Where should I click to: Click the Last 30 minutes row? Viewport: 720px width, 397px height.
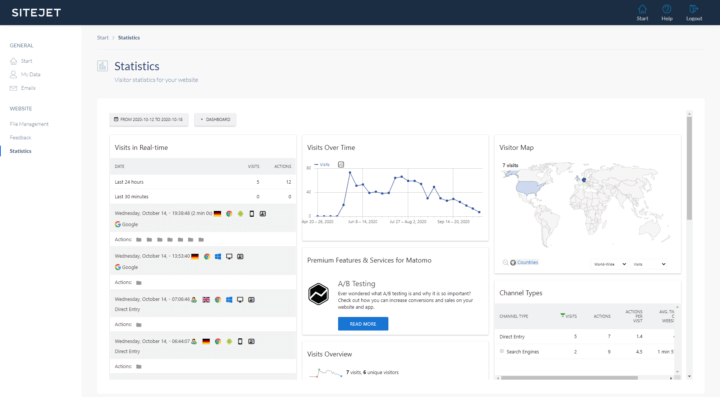(x=202, y=196)
